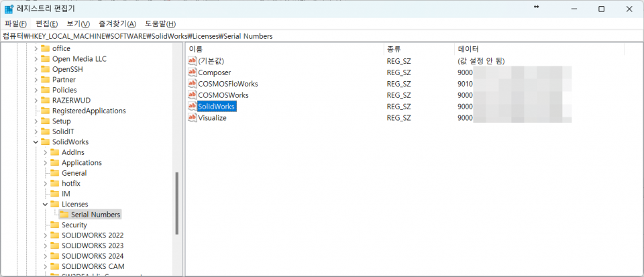This screenshot has width=644, height=277.
Task: Open the 보기(V) menu
Action: [78, 23]
